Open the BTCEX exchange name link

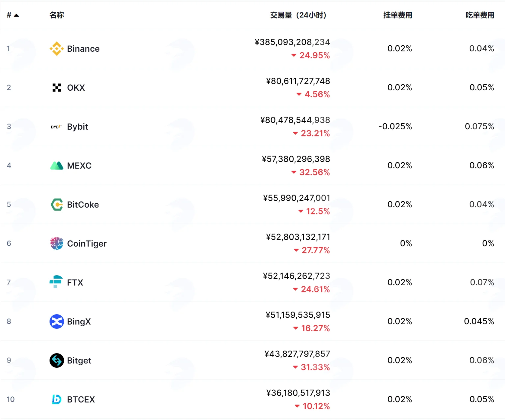click(x=81, y=399)
